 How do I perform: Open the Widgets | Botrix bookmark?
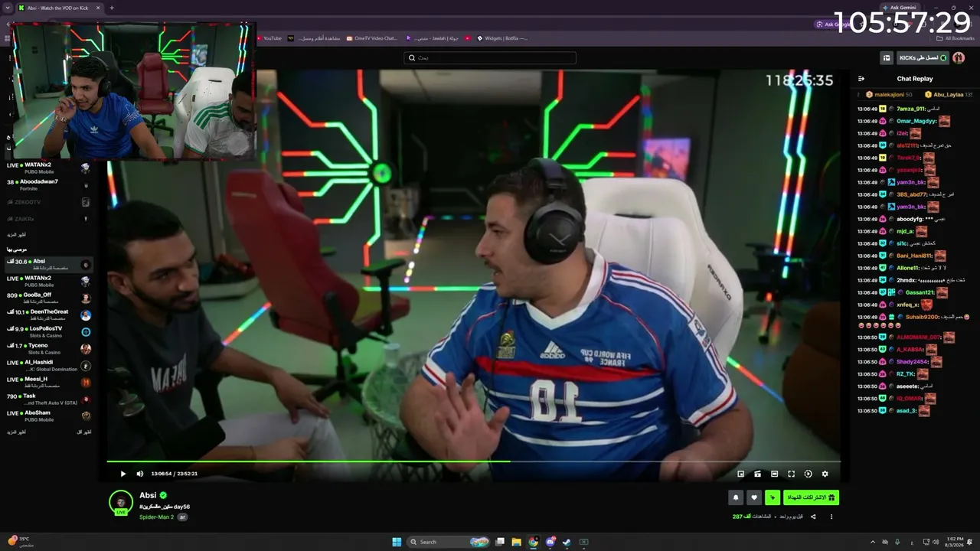(x=502, y=38)
